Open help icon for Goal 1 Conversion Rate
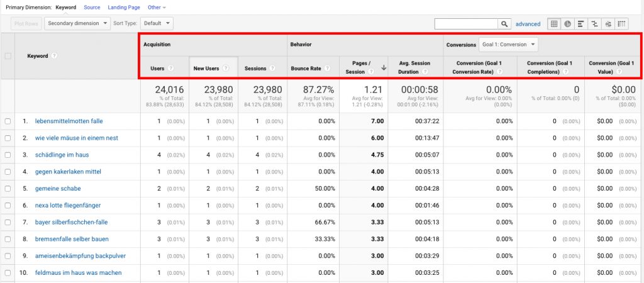Screen dimensions: 644x283 pyautogui.click(x=499, y=72)
